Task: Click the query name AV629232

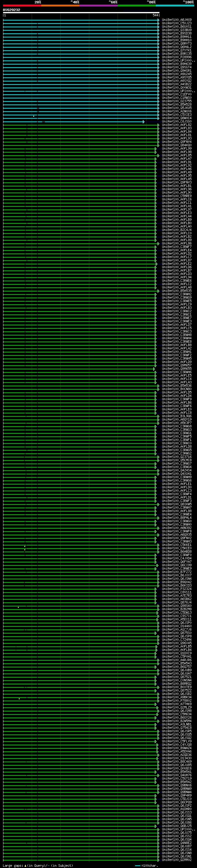Action: 11,10
